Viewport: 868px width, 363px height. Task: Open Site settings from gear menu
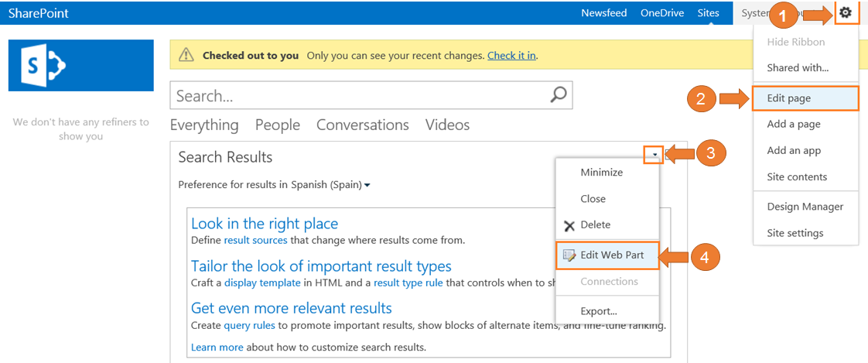[795, 233]
